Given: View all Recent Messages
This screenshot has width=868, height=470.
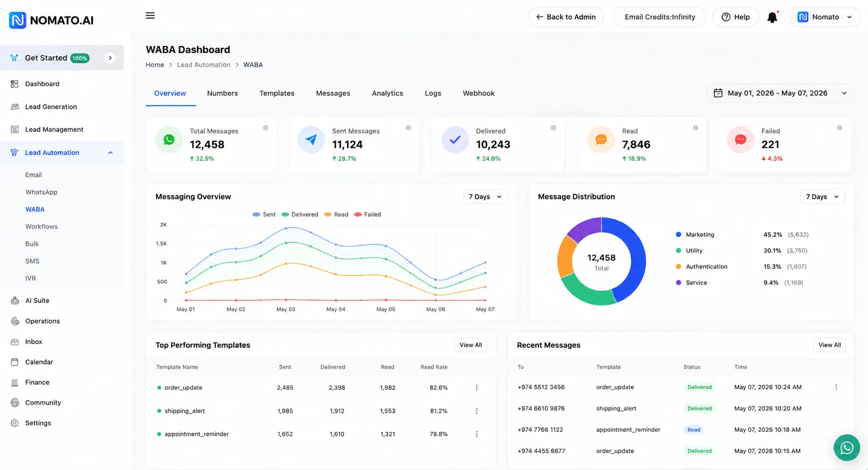Looking at the screenshot, I should click(x=830, y=345).
